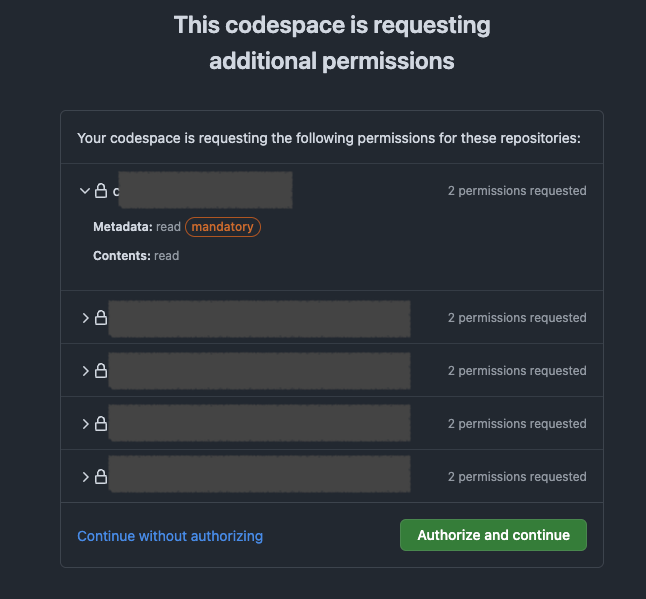The image size is (646, 599).
Task: Select the Metadata read permission label
Action: (x=137, y=227)
